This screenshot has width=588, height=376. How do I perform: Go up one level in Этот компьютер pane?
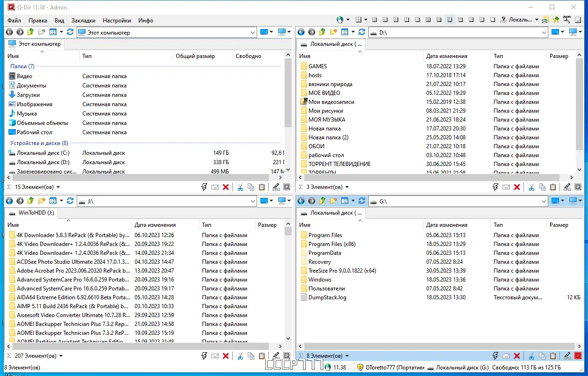pyautogui.click(x=31, y=32)
